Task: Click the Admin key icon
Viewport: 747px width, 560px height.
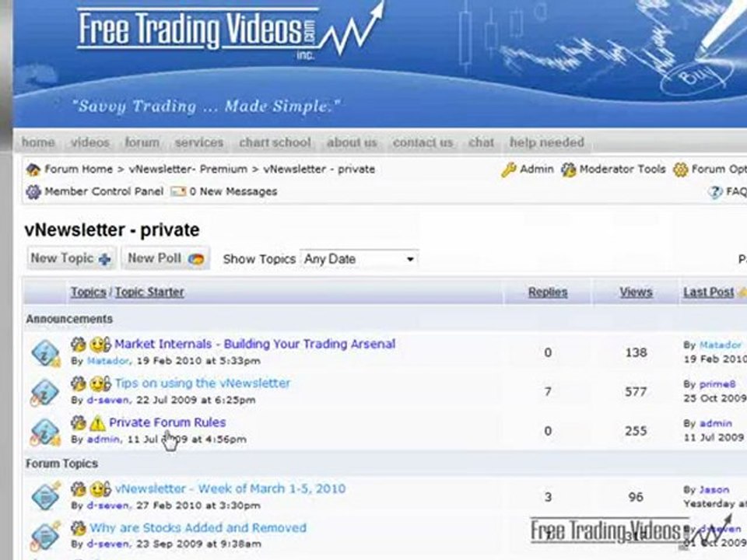Action: point(508,170)
